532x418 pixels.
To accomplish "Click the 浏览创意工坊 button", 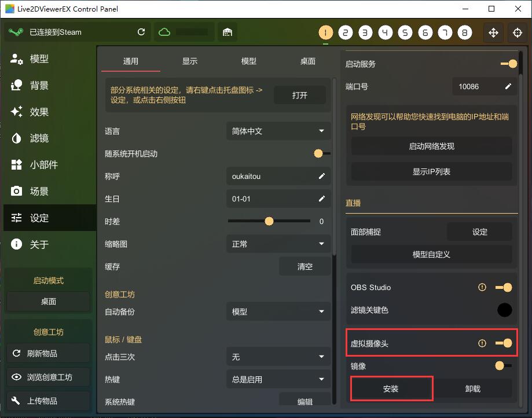I will pos(48,377).
